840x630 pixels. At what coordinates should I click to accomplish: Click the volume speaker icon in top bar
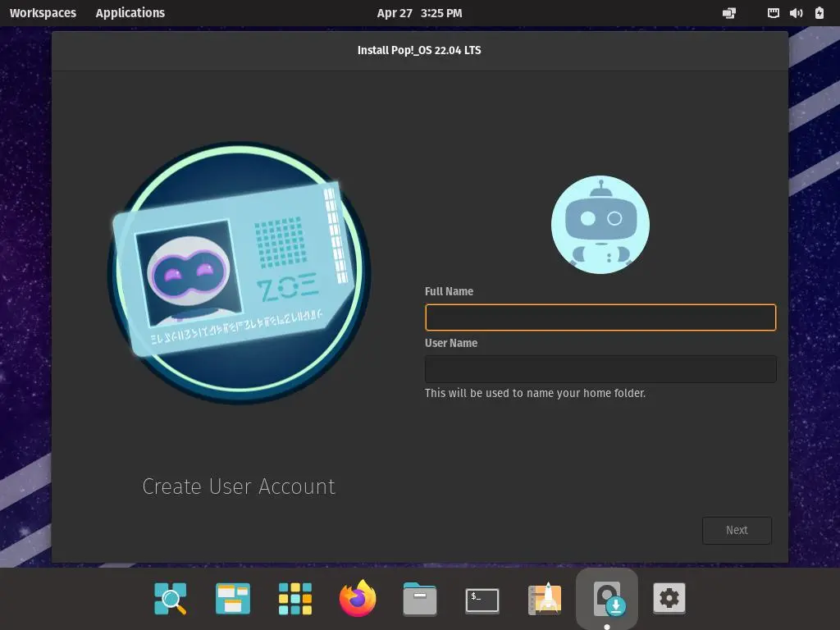point(796,13)
